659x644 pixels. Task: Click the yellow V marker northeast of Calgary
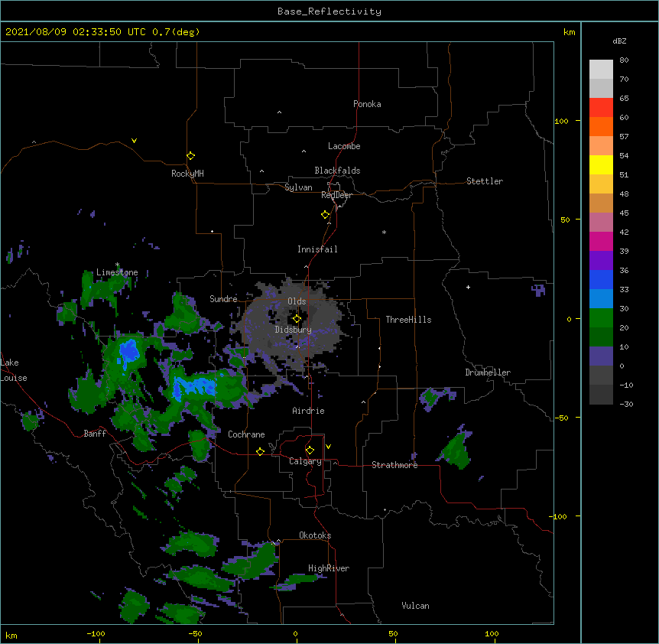pos(328,447)
